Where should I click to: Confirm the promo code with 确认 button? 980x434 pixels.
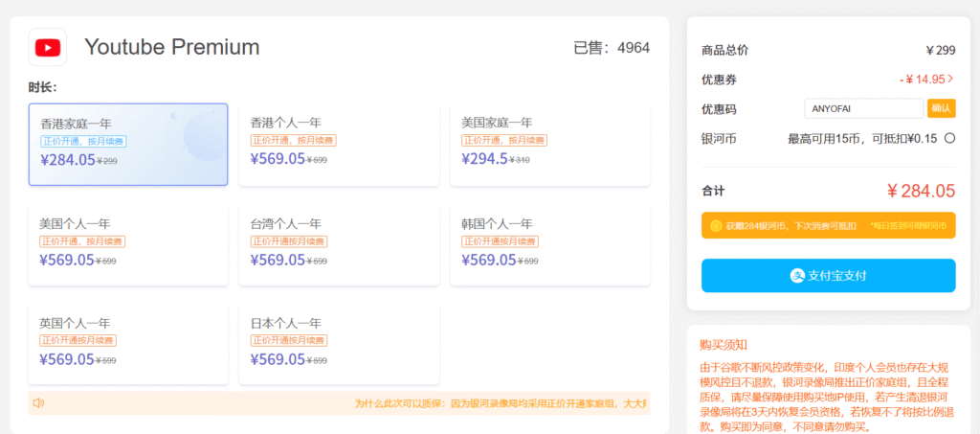(942, 108)
